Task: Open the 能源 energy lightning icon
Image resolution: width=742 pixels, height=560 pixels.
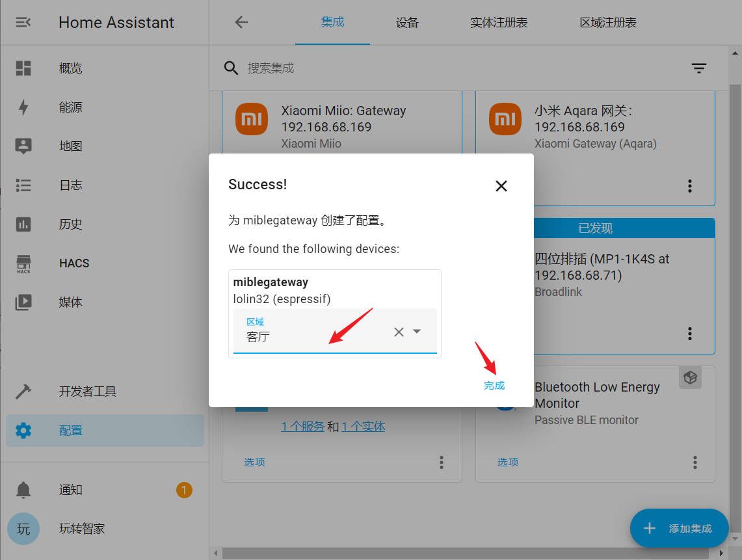Action: coord(23,107)
